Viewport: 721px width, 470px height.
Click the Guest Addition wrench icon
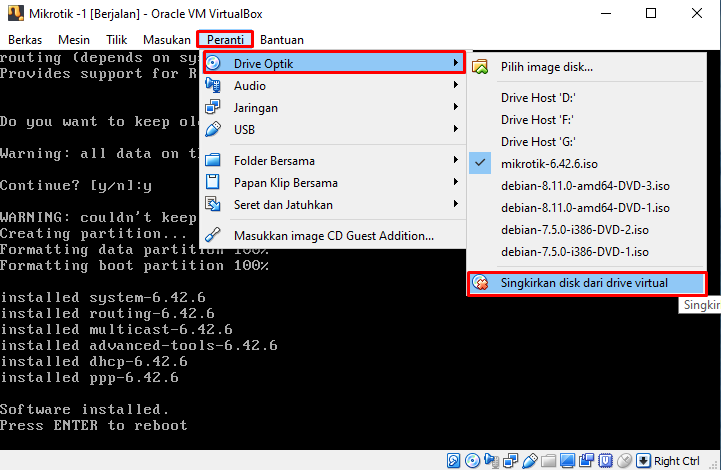(x=213, y=235)
